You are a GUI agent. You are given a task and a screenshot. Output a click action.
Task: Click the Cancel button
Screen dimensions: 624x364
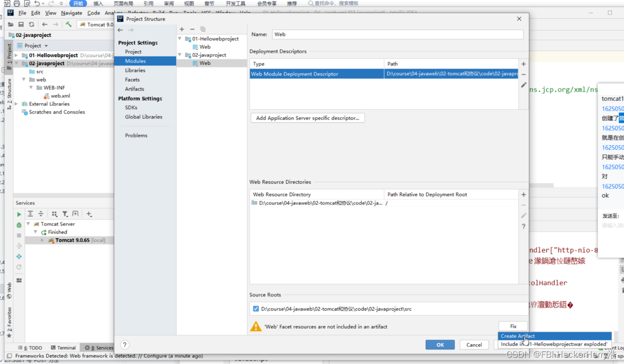tap(474, 344)
